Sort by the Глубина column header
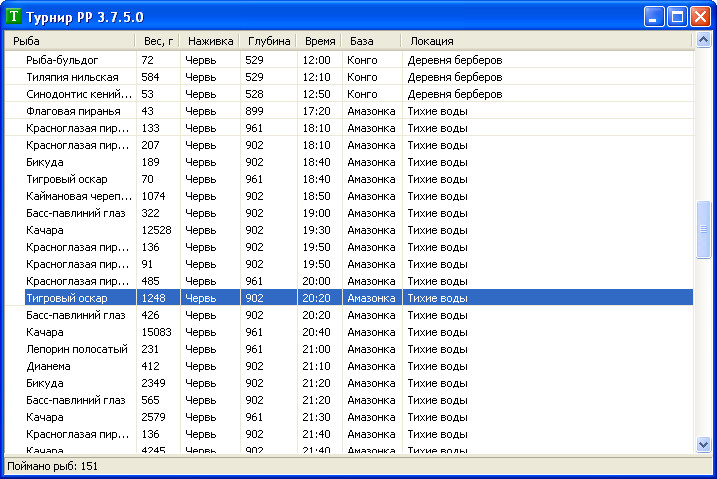This screenshot has width=717, height=479. coord(268,41)
